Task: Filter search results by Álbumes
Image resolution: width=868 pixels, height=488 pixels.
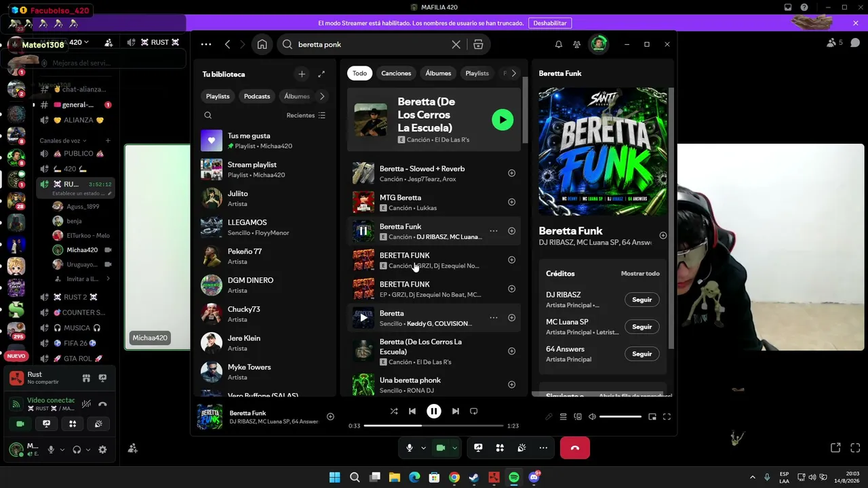Action: coord(438,73)
